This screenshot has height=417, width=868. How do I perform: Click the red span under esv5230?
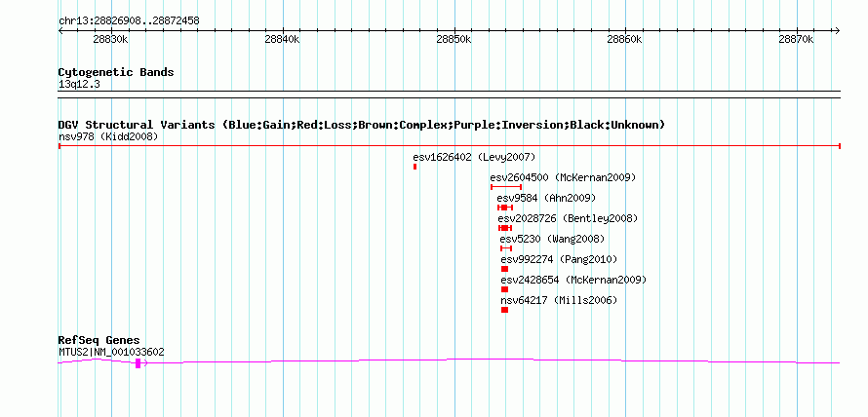click(x=506, y=248)
